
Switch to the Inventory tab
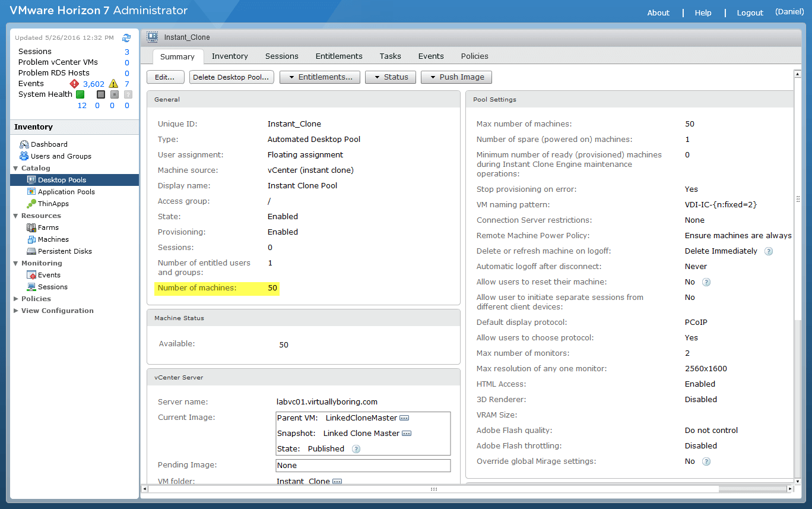pos(230,56)
